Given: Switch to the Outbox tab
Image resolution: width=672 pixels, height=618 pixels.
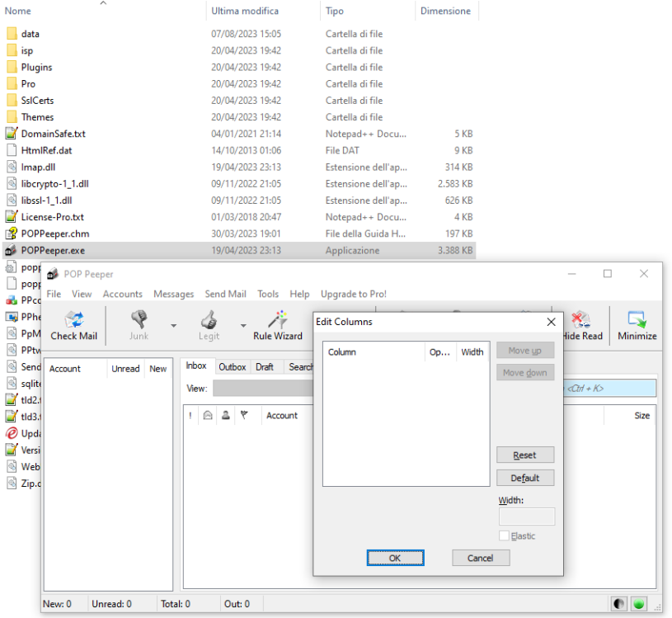Looking at the screenshot, I should coord(233,367).
